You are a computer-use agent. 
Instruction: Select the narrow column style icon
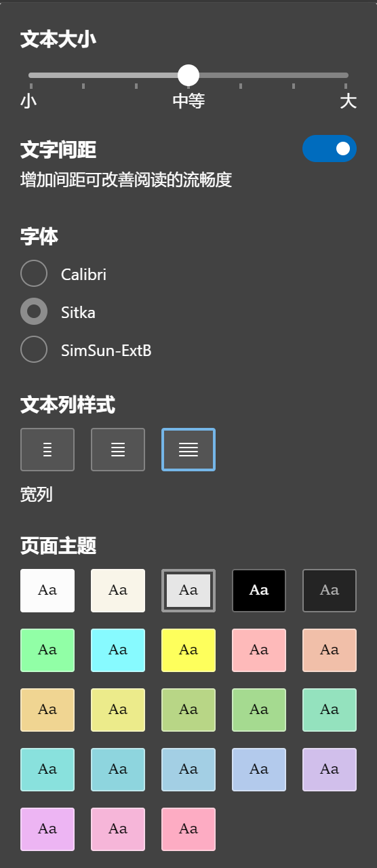pyautogui.click(x=47, y=450)
